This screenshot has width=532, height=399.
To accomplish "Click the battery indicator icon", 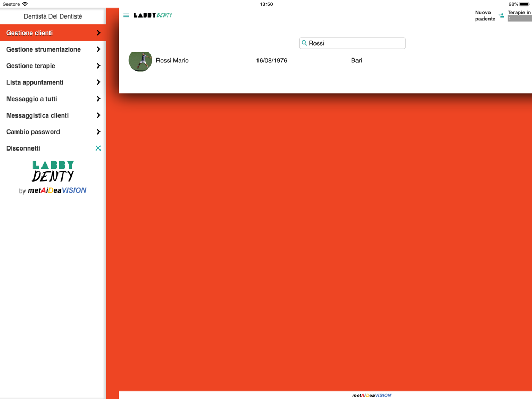I will point(524,4).
